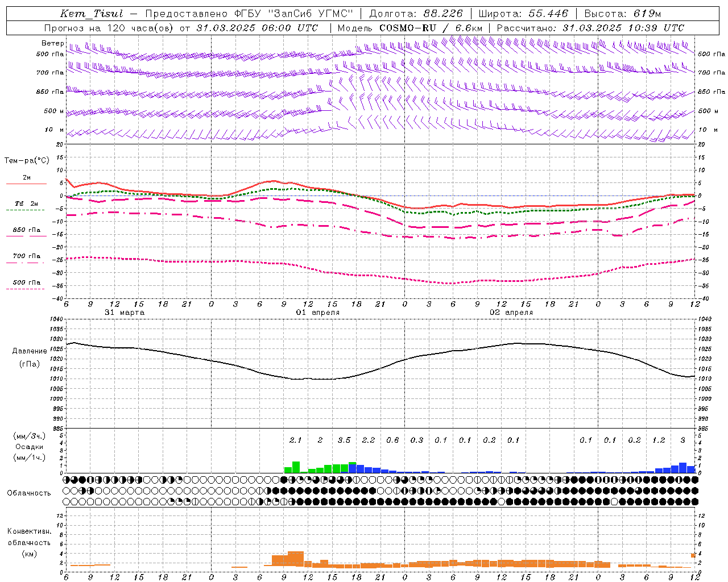Click the dash-dot line under legend '700 гПа'
The width and height of the screenshot is (728, 582).
tap(26, 263)
